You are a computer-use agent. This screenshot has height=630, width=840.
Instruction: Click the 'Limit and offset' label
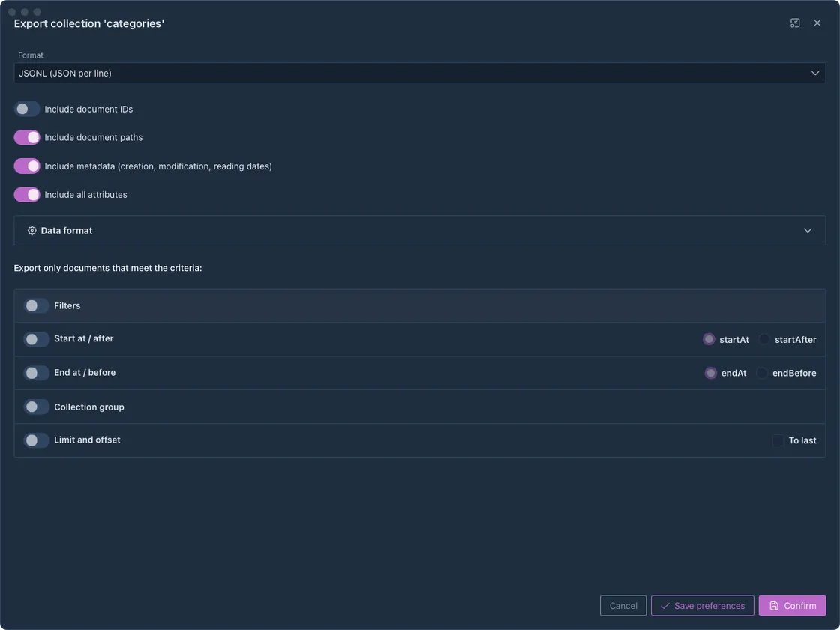click(87, 439)
